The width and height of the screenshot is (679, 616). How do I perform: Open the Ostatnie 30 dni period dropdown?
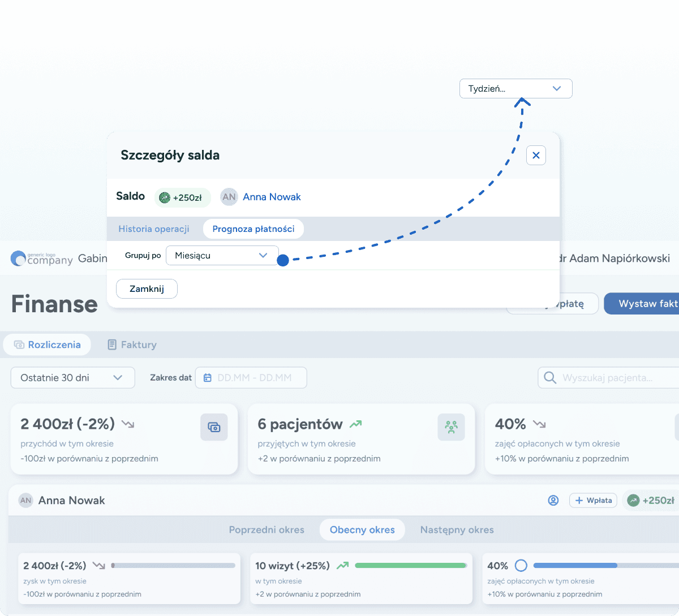point(72,378)
